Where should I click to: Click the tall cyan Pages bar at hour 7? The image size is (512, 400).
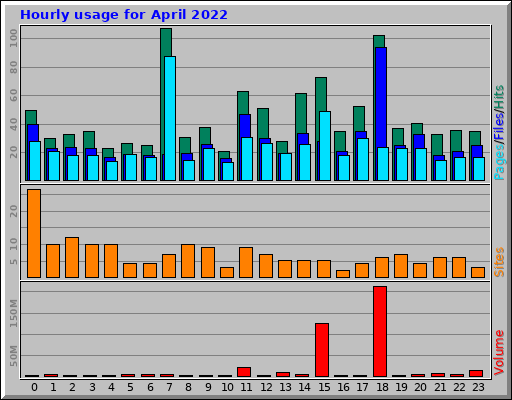[170, 118]
